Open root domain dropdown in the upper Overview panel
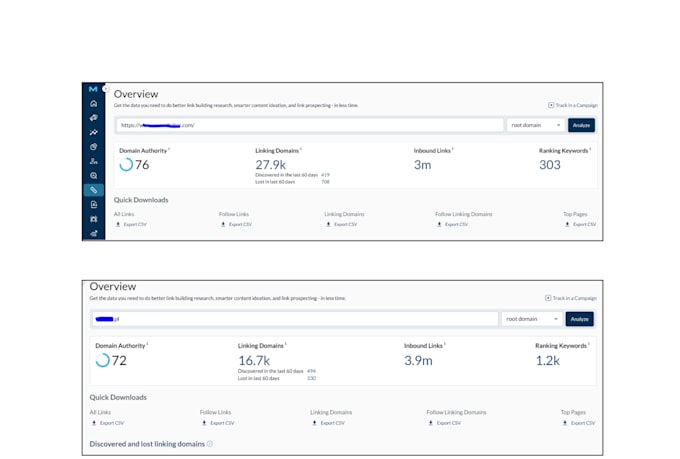 coord(536,125)
